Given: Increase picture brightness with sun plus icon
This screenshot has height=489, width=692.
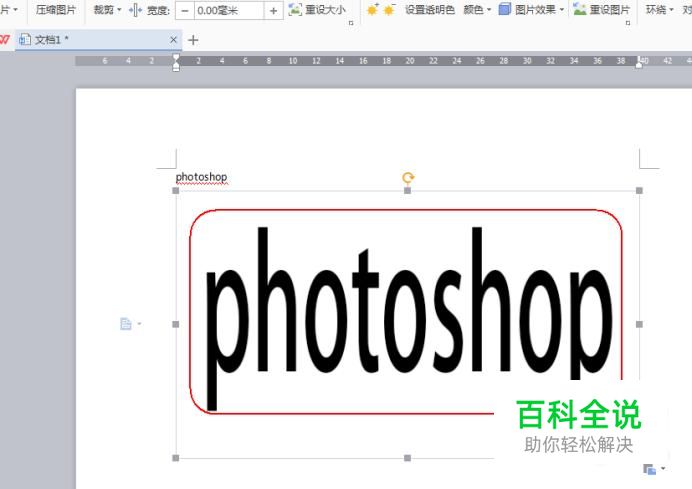Looking at the screenshot, I should coord(372,10).
